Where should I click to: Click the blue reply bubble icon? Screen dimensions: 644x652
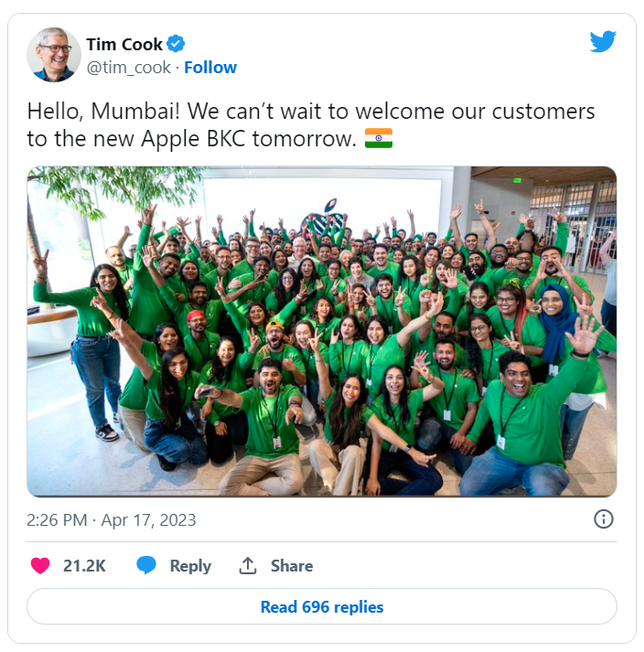tap(146, 565)
